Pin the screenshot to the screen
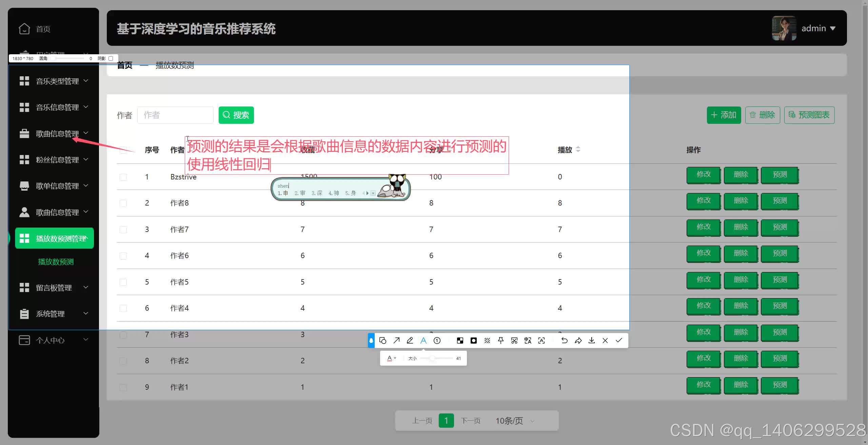 [501, 341]
